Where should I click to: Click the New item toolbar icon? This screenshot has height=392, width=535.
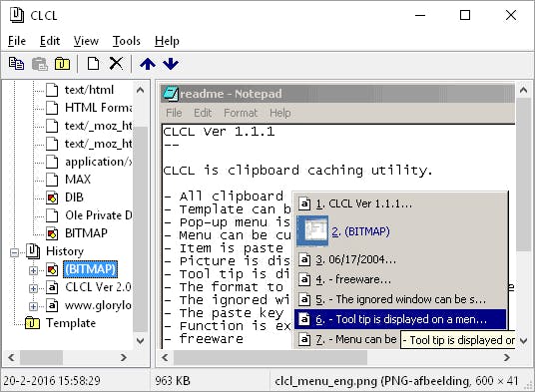pyautogui.click(x=93, y=64)
